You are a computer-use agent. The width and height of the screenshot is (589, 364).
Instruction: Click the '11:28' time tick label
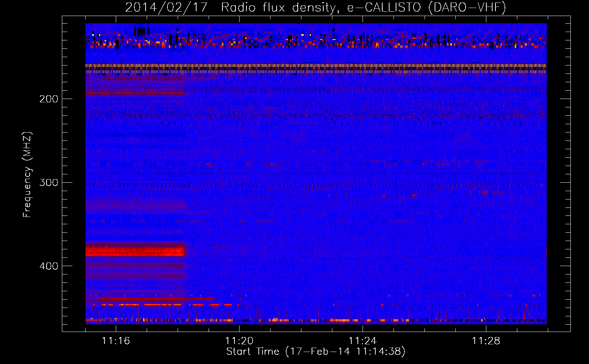coord(486,341)
